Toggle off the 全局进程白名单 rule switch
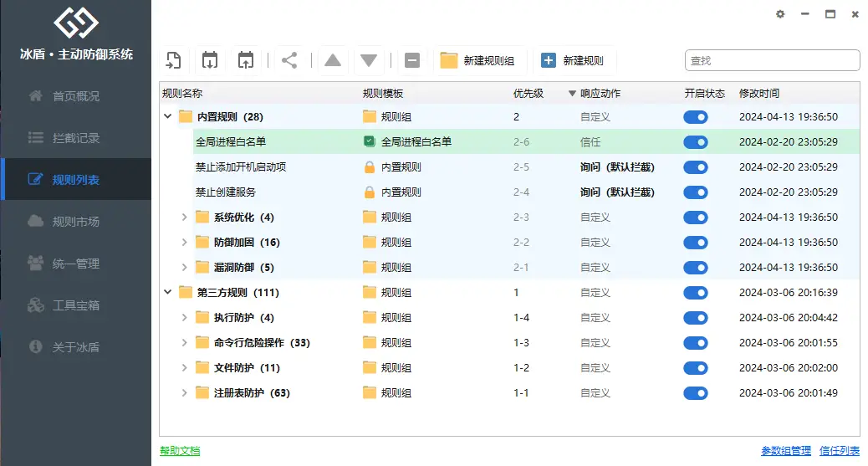The image size is (868, 466). [x=695, y=142]
